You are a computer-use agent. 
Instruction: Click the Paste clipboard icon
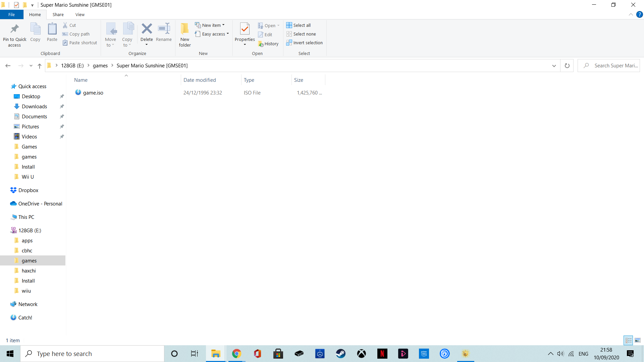pyautogui.click(x=52, y=33)
